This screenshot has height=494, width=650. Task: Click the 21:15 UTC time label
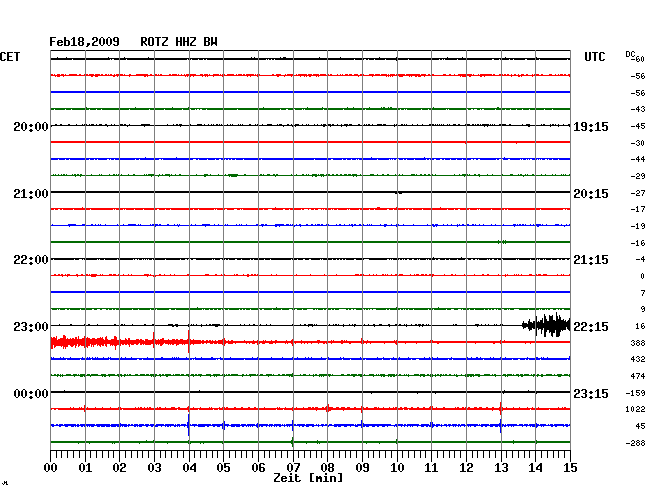(591, 260)
